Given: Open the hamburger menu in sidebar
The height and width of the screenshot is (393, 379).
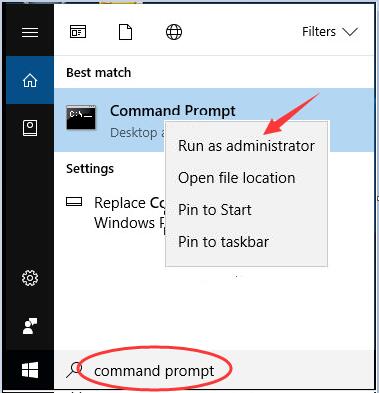Looking at the screenshot, I should pos(30,32).
